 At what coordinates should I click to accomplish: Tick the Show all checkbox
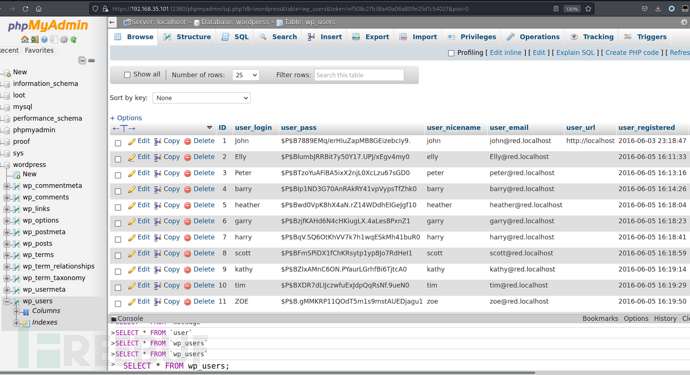coord(127,75)
